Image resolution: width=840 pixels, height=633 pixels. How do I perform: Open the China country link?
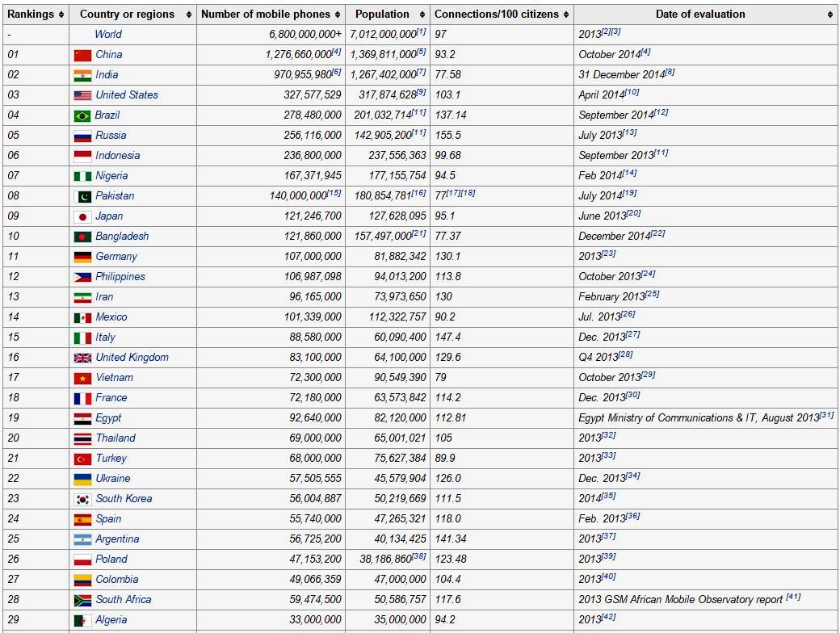pyautogui.click(x=109, y=55)
